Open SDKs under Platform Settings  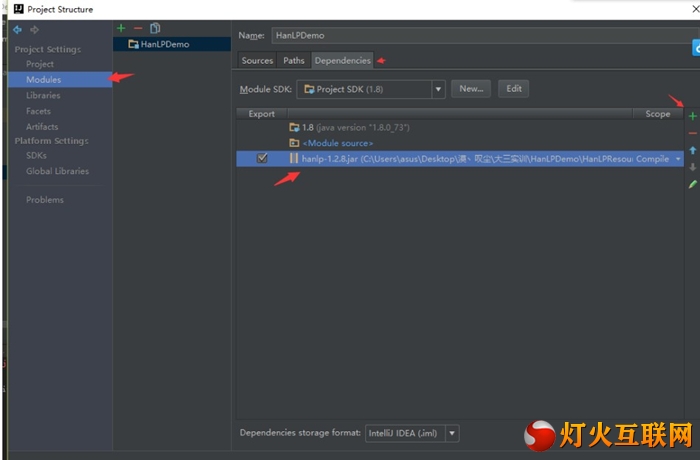36,155
